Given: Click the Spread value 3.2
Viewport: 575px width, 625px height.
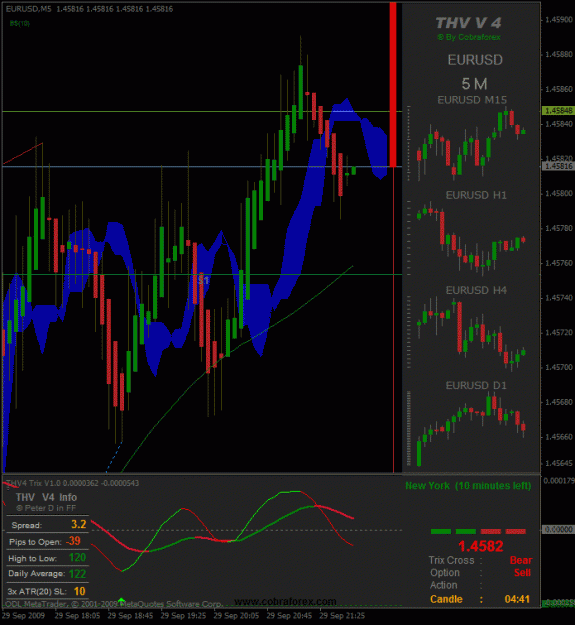Looking at the screenshot, I should tap(78, 524).
